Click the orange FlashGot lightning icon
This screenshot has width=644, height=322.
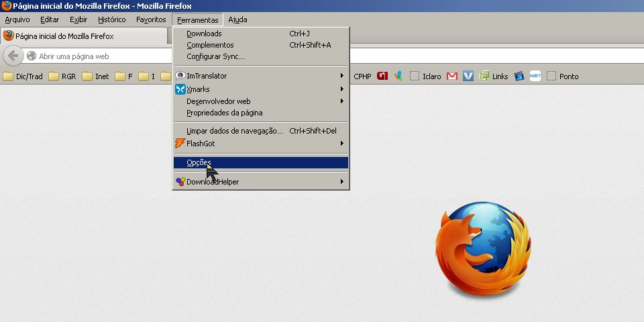(180, 144)
